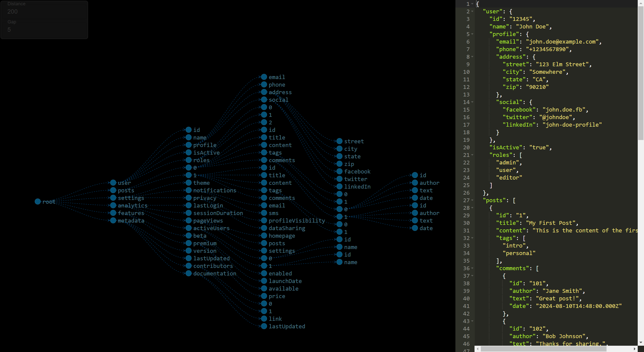The image size is (644, 352).
Task: Click the documentation node in the graph
Action: (189, 273)
